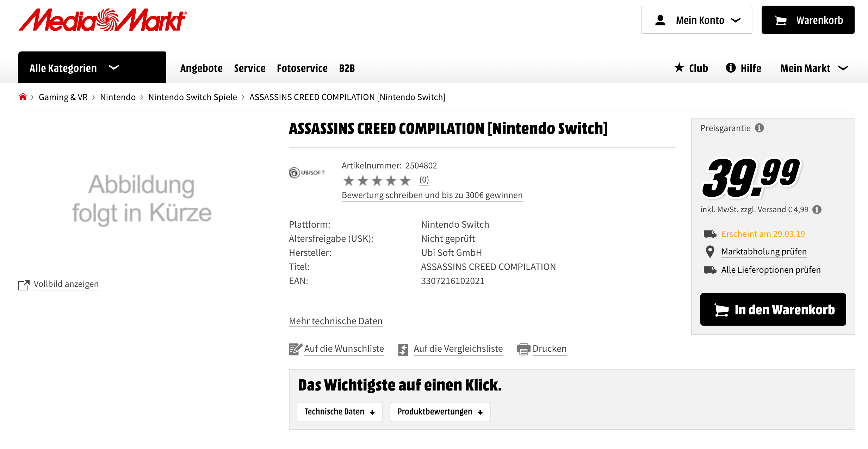The image size is (868, 449).
Task: Click the home icon in breadcrumb
Action: tap(23, 97)
